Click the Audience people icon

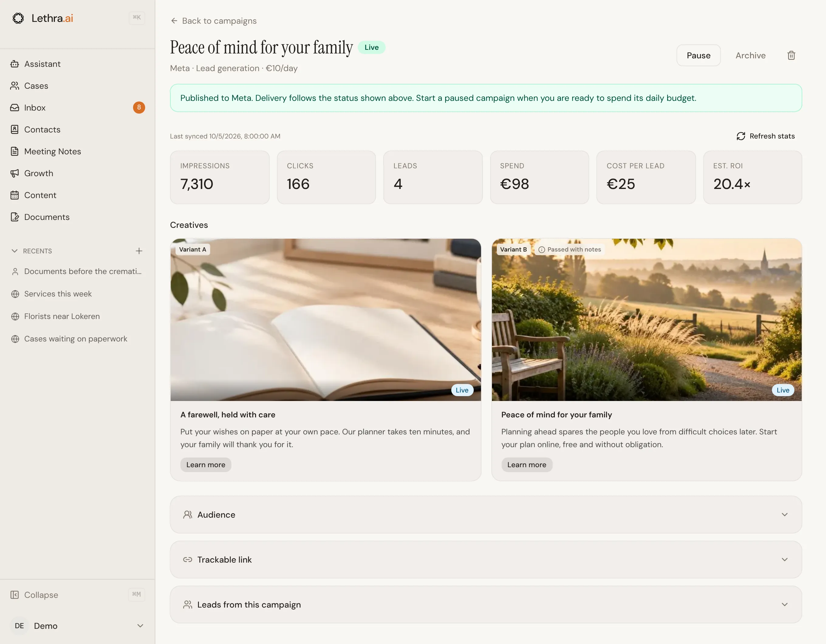tap(188, 515)
